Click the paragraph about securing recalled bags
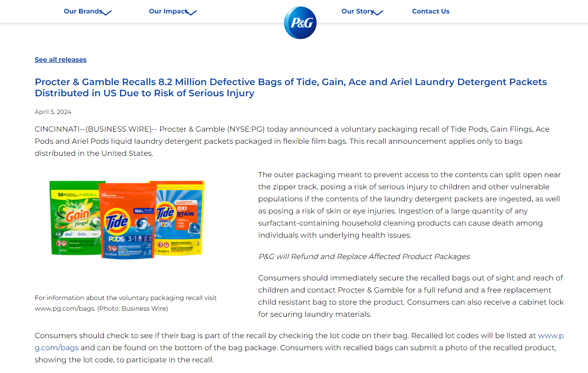588x373 pixels. click(411, 296)
